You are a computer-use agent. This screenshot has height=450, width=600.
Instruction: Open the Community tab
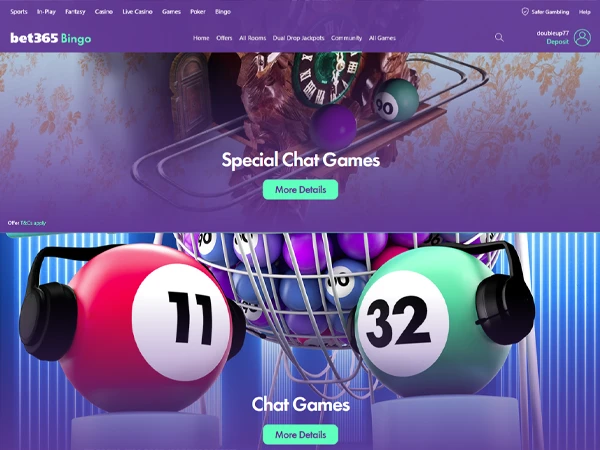pyautogui.click(x=346, y=38)
